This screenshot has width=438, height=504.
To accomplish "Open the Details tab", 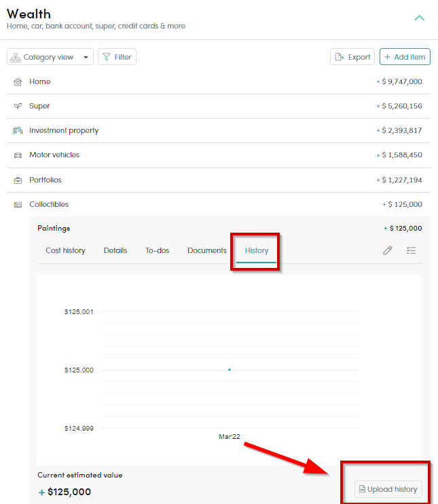I will 115,250.
